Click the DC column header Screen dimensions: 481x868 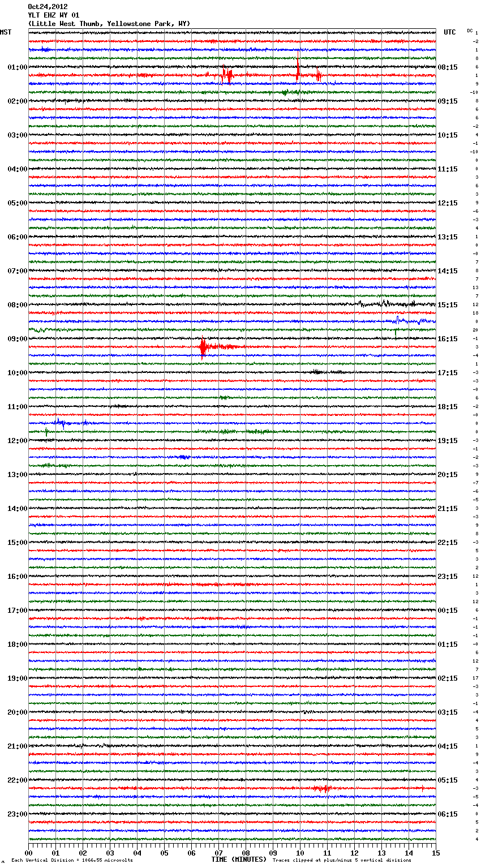click(470, 31)
